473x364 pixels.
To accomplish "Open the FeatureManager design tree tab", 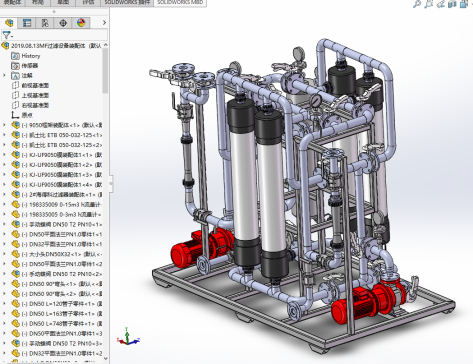I will [9, 23].
